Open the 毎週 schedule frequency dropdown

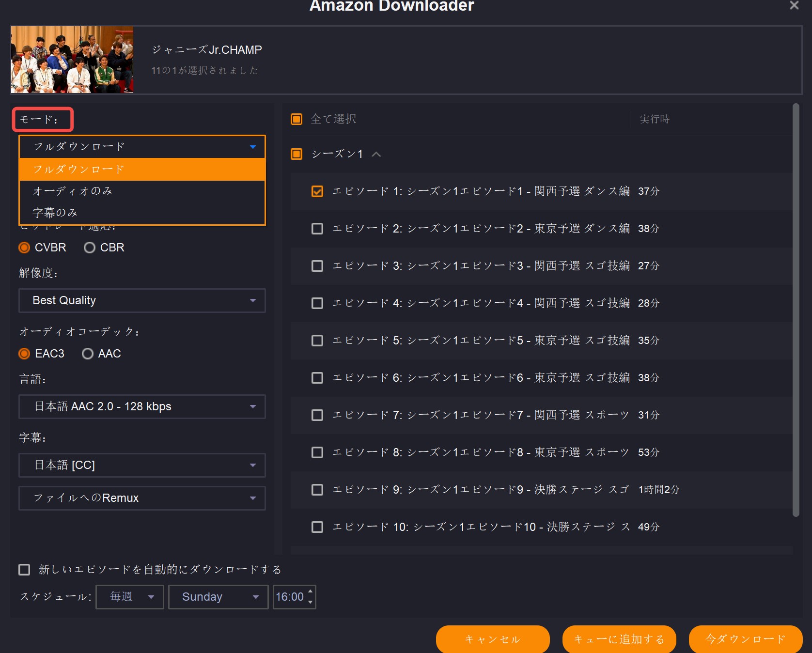coord(130,597)
